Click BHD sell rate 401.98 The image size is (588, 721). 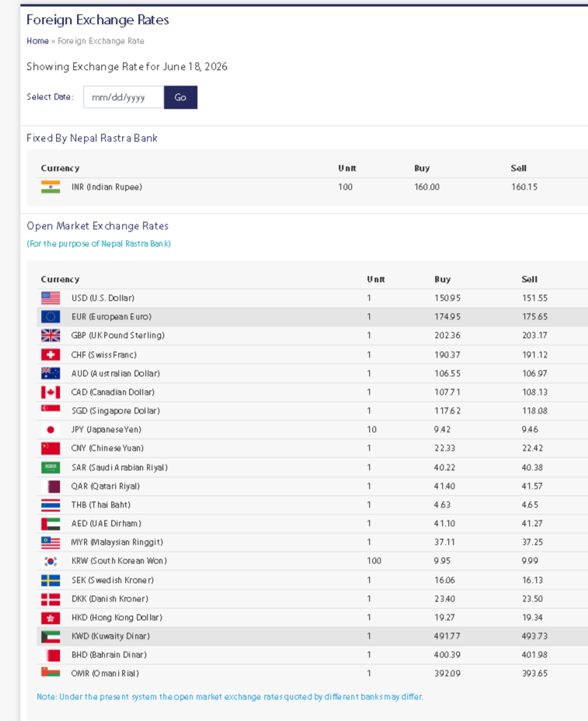534,655
